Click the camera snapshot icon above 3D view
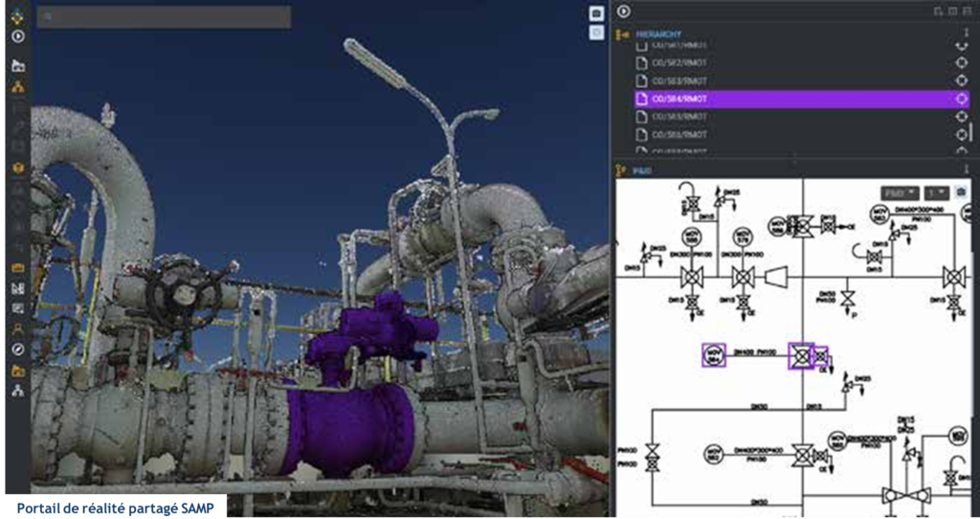The height and width of the screenshot is (519, 980). 596,13
